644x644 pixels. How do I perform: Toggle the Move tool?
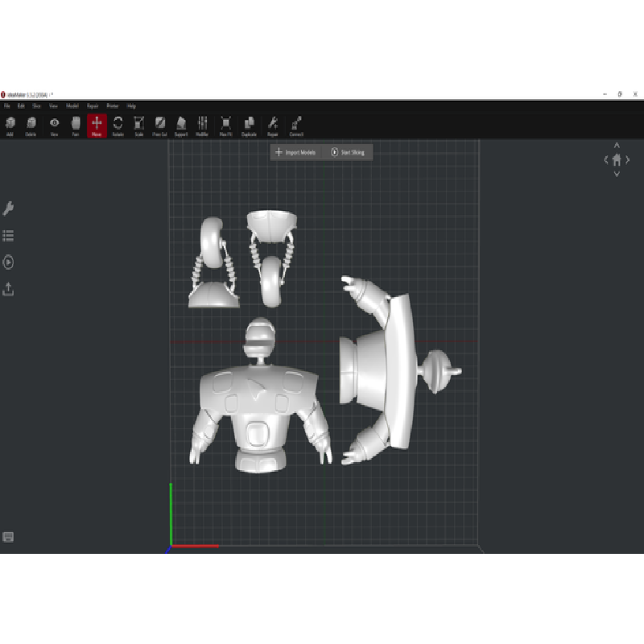tap(97, 125)
